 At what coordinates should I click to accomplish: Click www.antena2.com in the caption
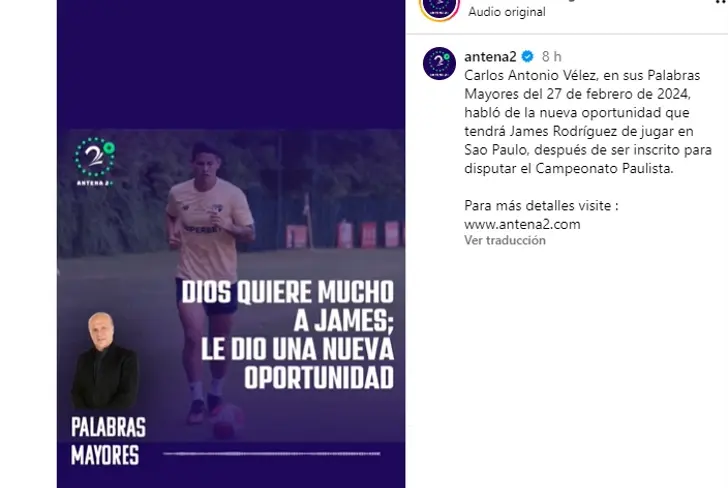[522, 224]
